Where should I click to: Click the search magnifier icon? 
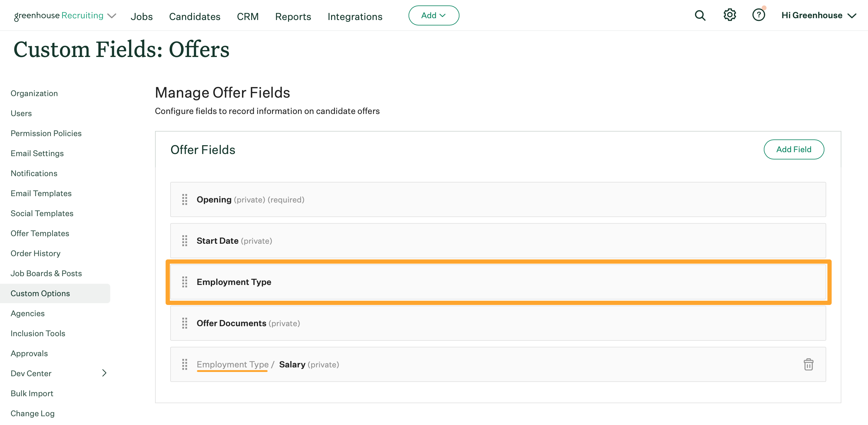[x=700, y=15]
